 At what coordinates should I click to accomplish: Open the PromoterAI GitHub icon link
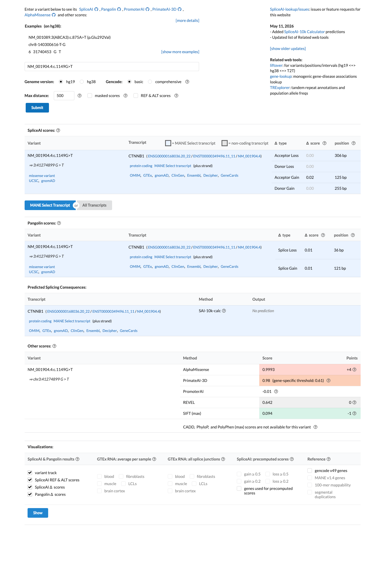[147, 9]
